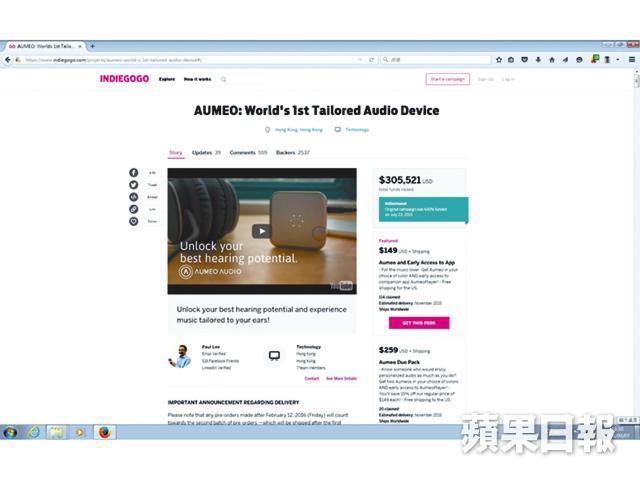Switch to the Comments tab
This screenshot has height=480, width=640.
click(x=248, y=153)
